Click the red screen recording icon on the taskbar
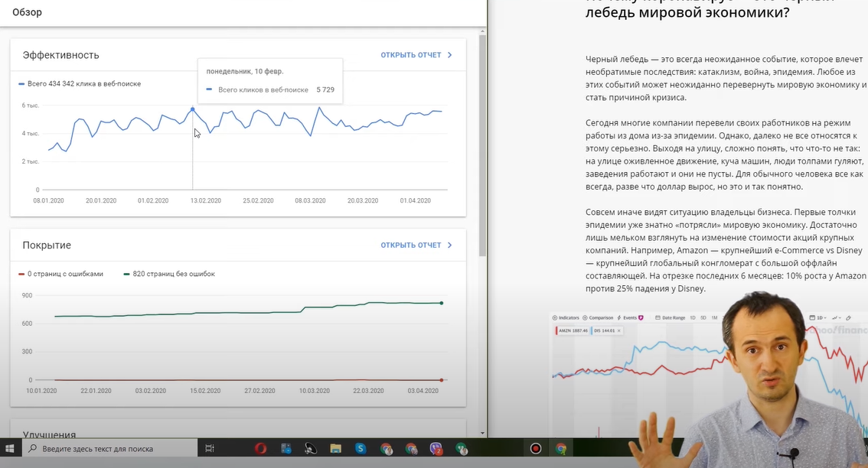The width and height of the screenshot is (868, 468). click(x=535, y=449)
